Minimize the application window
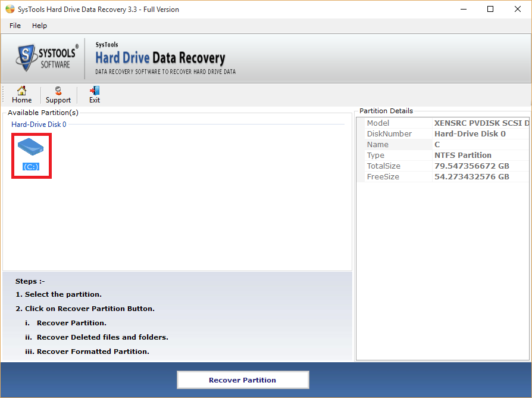This screenshot has width=532, height=398. click(x=464, y=9)
